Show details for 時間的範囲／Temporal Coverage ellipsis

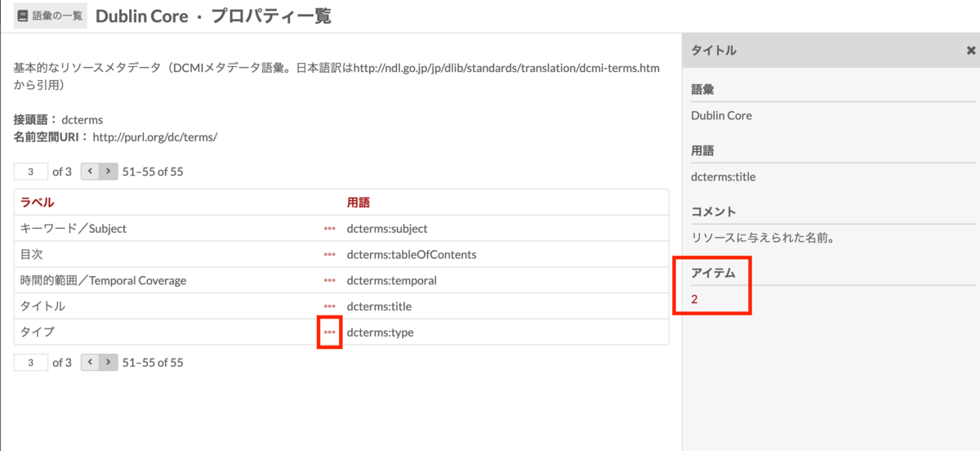[329, 280]
